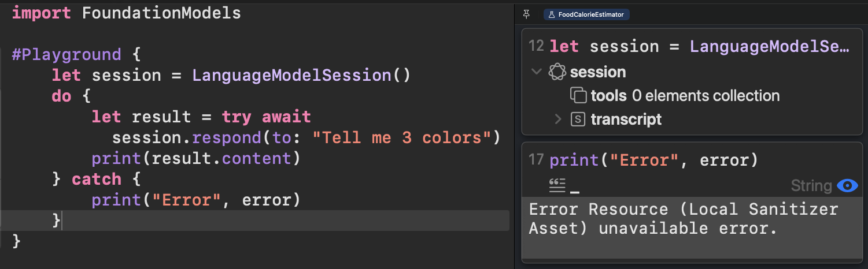This screenshot has width=868, height=269.
Task: Click the Local Sanitizer Asset error output text
Action: pos(683,218)
